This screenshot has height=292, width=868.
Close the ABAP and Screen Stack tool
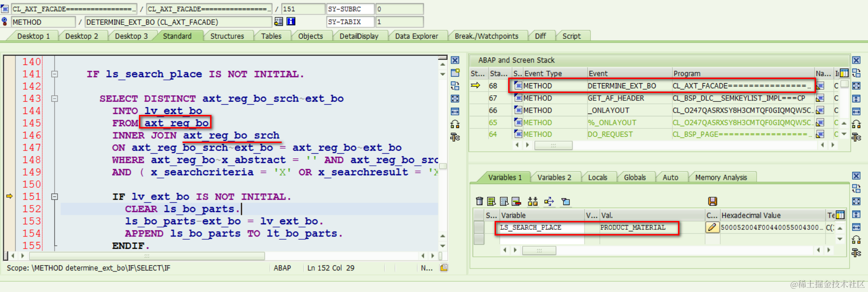coord(856,60)
